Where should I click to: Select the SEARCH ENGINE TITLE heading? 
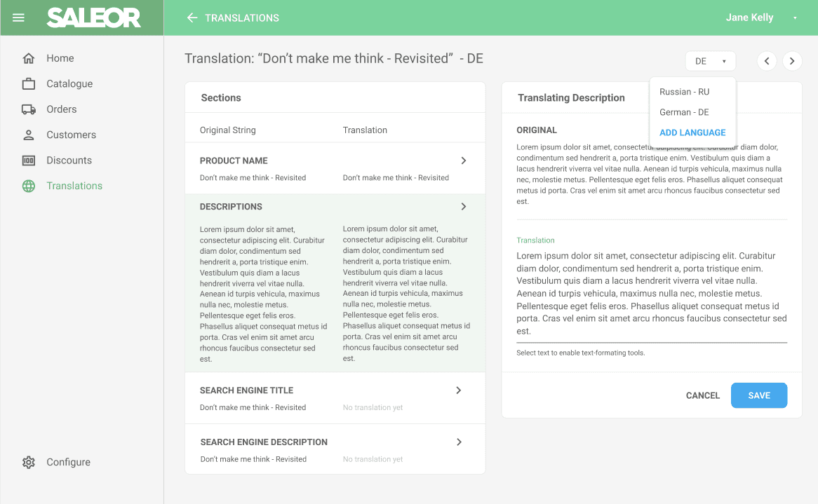pyautogui.click(x=247, y=390)
